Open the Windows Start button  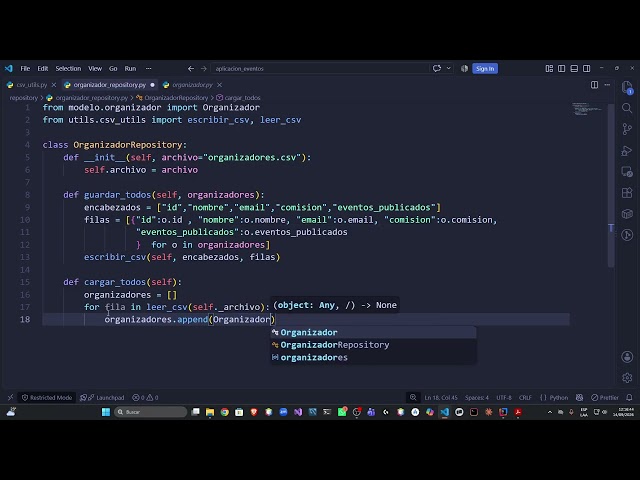coord(106,412)
